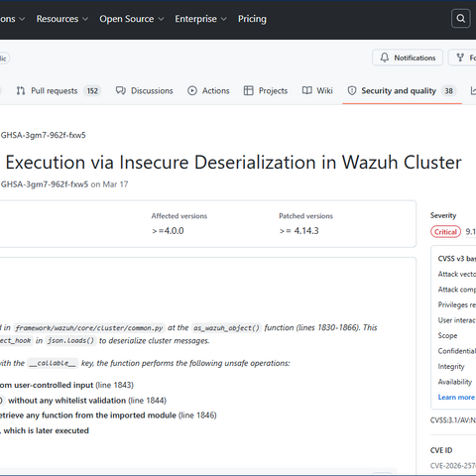This screenshot has height=476, width=476.
Task: Click the search magnifier icon
Action: [x=460, y=19]
